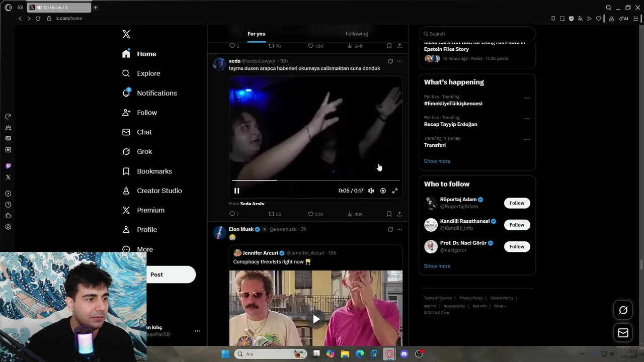
Task: Enter fullscreen on the video
Action: click(395, 191)
